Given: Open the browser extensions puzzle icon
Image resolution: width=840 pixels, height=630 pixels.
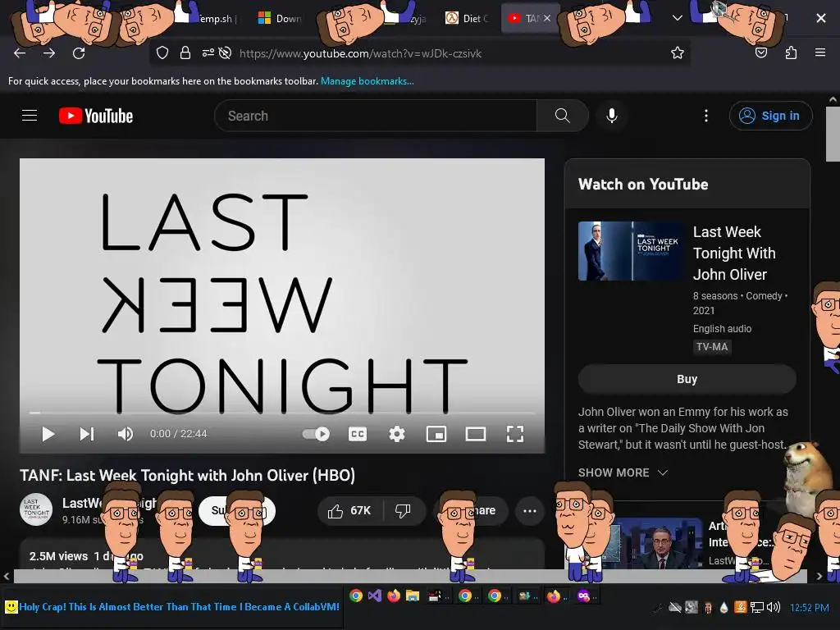Looking at the screenshot, I should coord(791,52).
